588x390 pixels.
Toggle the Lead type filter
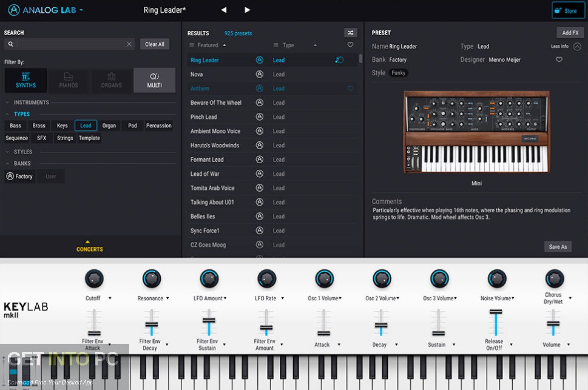[86, 126]
